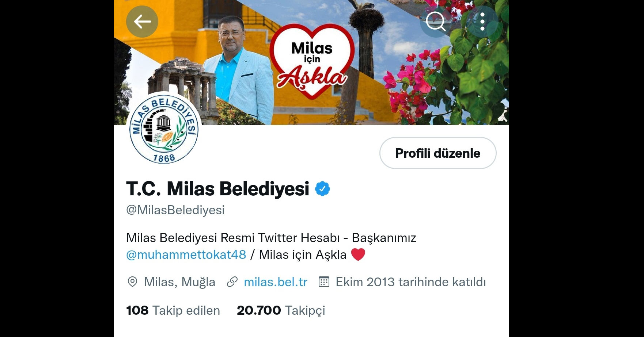The width and height of the screenshot is (644, 337).
Task: Click the red heart emoji in bio
Action: 358,254
